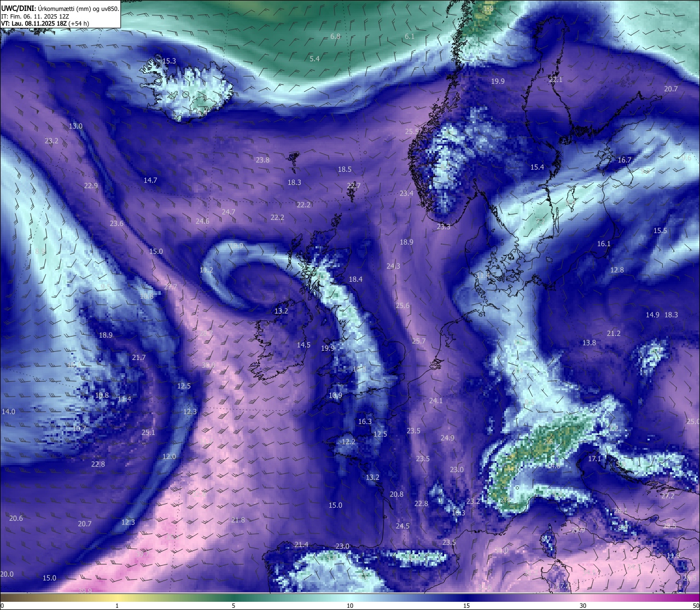Click the 30 tick label on the colorbar
700x610 pixels.
click(583, 606)
